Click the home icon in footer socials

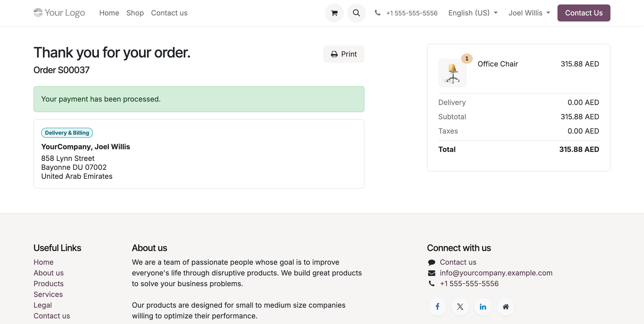506,307
